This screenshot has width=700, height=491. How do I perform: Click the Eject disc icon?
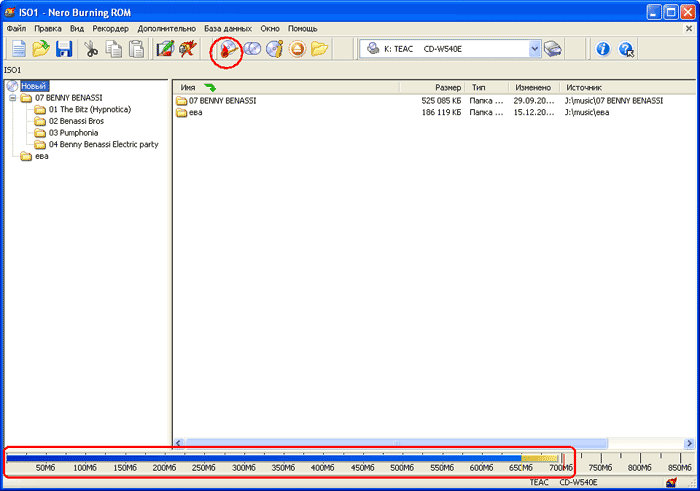297,48
